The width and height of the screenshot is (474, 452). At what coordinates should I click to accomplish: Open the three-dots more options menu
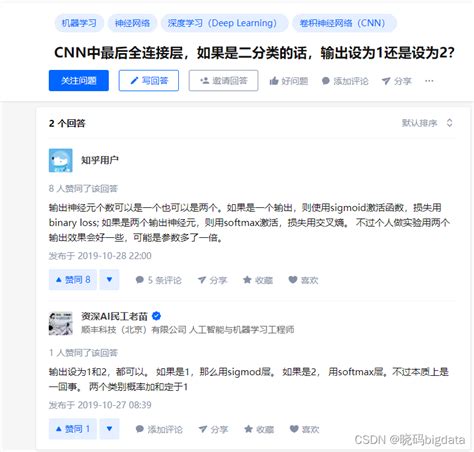(429, 81)
